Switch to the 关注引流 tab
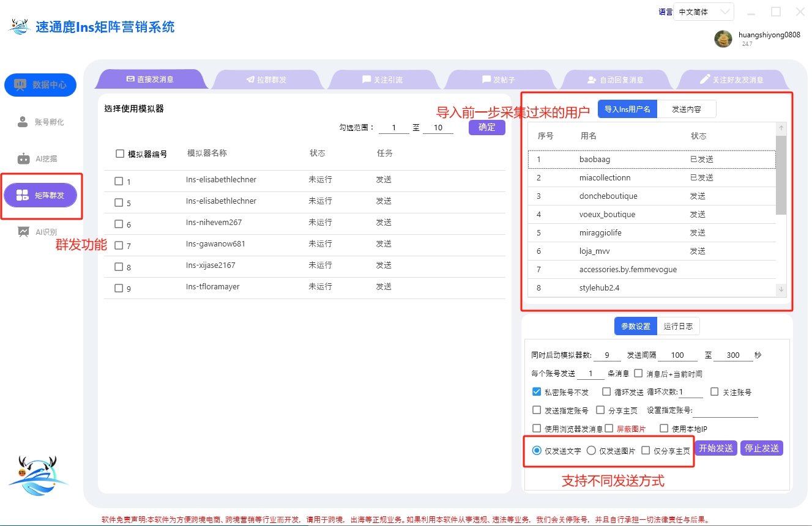The image size is (812, 526). 382,80
